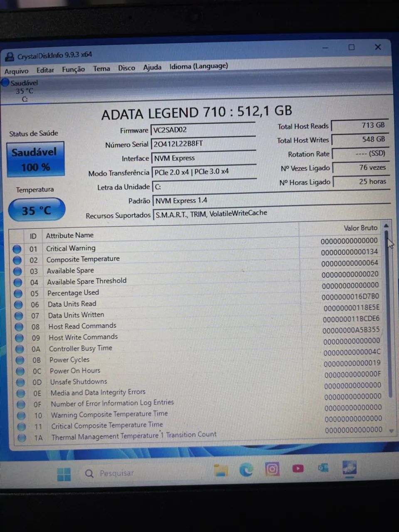Image resolution: width=399 pixels, height=532 pixels.
Task: Open the Idioma (Language) menu
Action: pyautogui.click(x=198, y=66)
